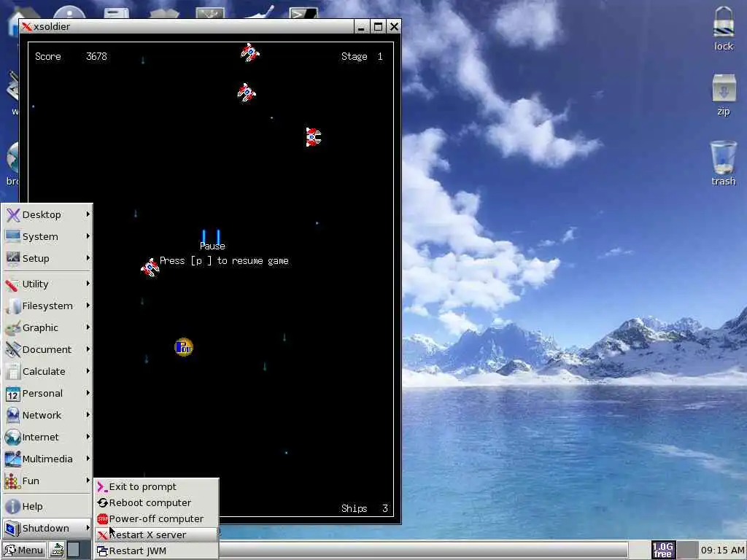This screenshot has height=560, width=747.
Task: Expand the Network submenu arrow
Action: click(88, 415)
